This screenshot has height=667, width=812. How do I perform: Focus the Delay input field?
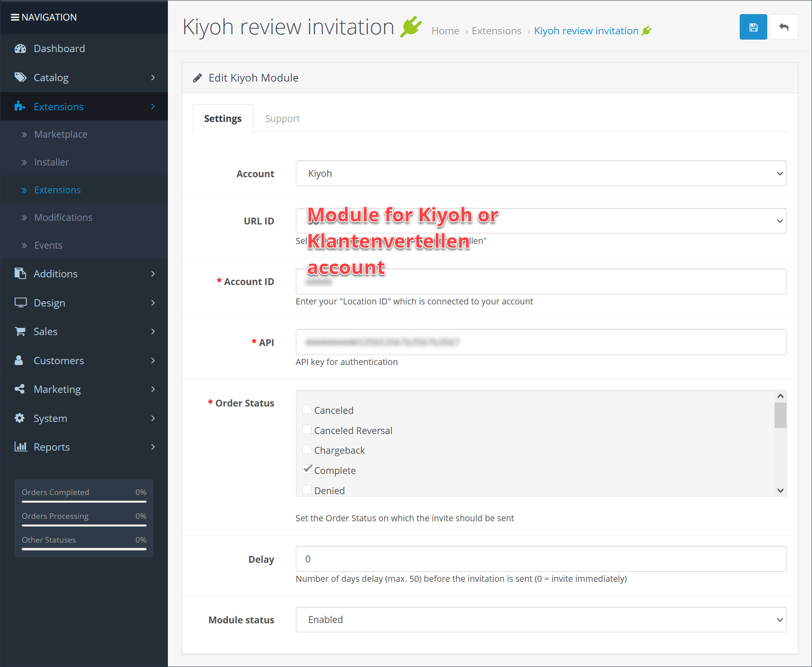click(541, 559)
